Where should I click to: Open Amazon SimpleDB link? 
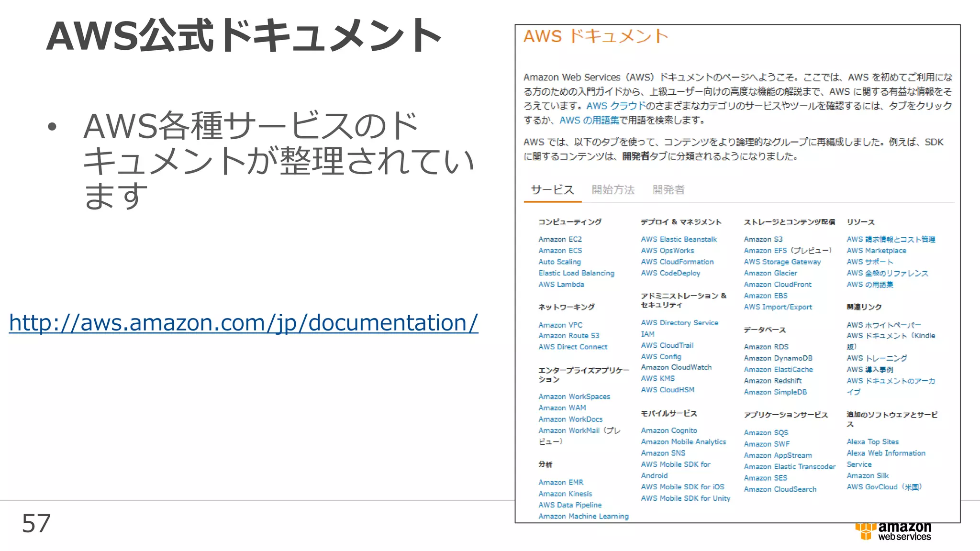(775, 392)
